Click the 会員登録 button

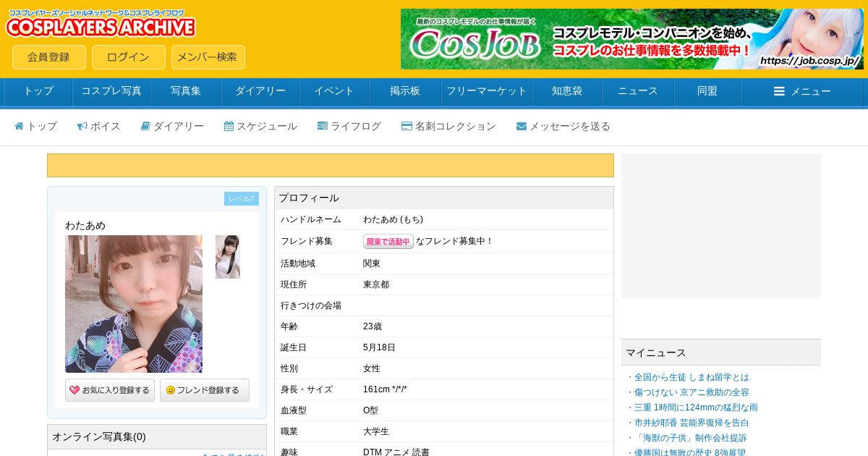(x=49, y=57)
